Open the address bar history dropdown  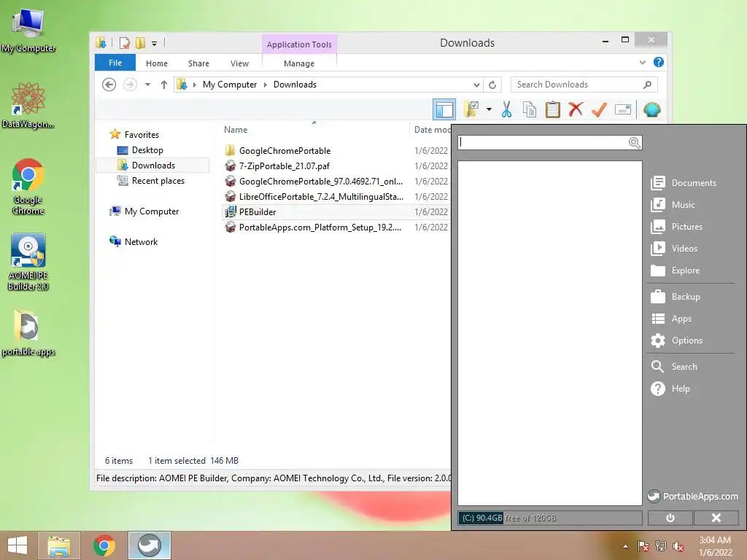click(x=476, y=85)
